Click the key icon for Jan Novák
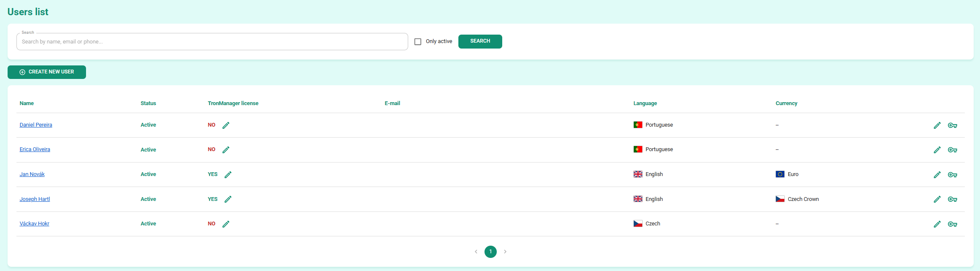Image resolution: width=980 pixels, height=271 pixels. point(953,175)
